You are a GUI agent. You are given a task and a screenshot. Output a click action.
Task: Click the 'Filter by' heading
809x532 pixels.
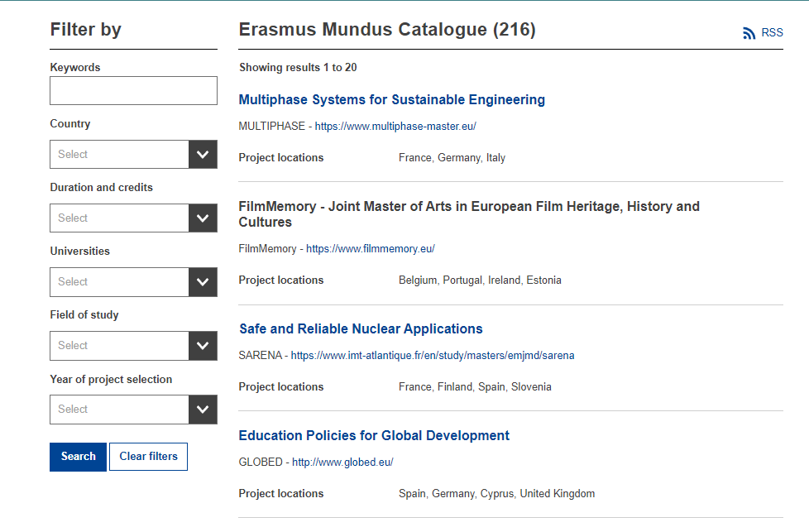tap(86, 30)
